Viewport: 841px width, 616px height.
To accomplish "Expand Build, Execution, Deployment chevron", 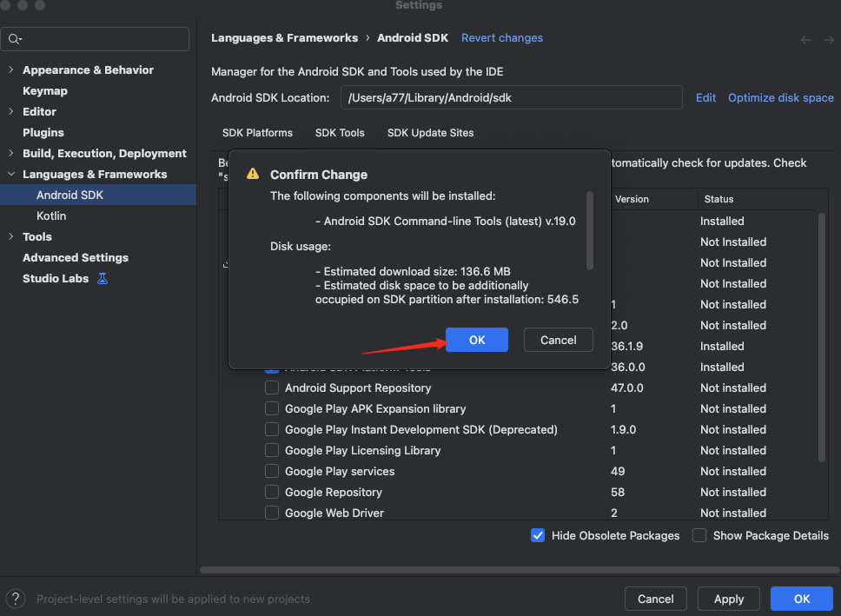I will point(10,154).
